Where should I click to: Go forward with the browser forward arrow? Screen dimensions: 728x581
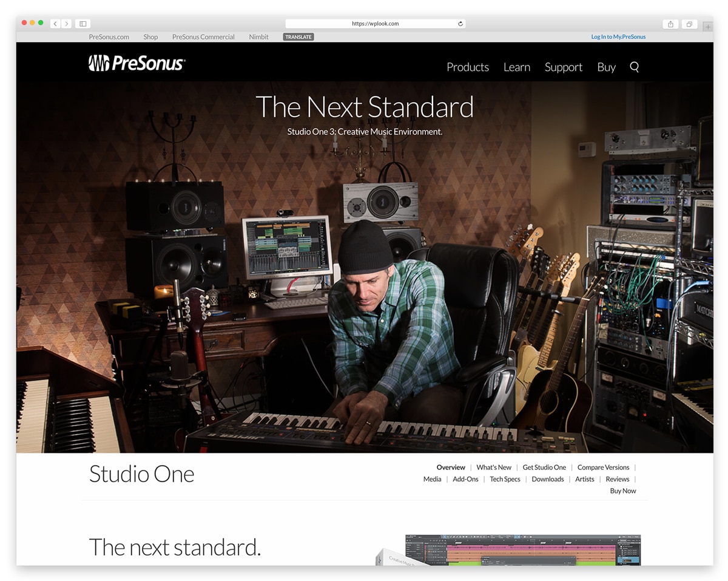tap(66, 24)
